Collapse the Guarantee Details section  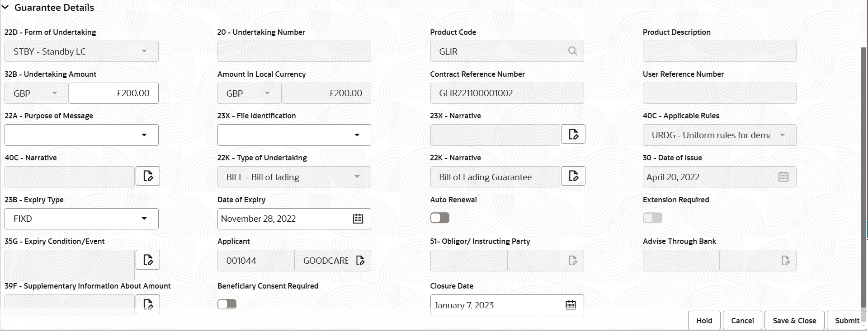5,7
